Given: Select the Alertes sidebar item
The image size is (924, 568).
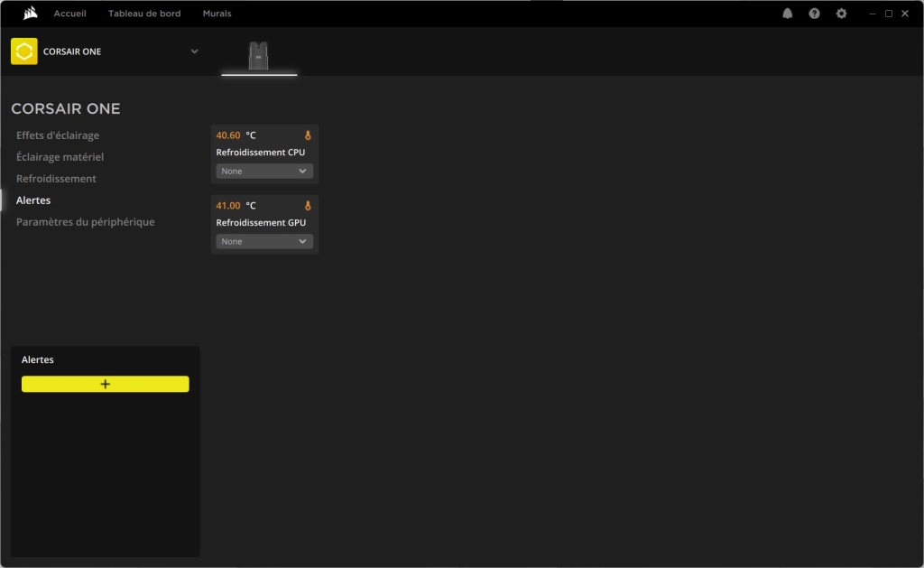Looking at the screenshot, I should (33, 200).
